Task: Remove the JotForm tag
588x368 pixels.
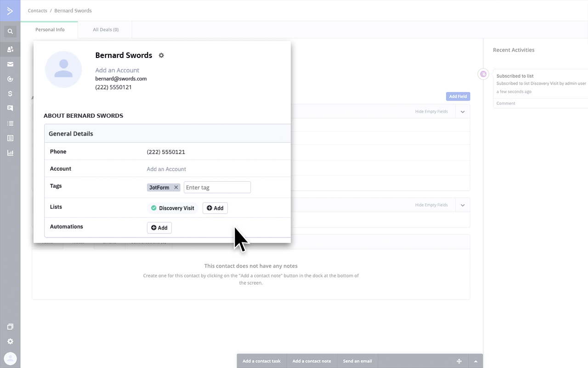Action: 176,187
